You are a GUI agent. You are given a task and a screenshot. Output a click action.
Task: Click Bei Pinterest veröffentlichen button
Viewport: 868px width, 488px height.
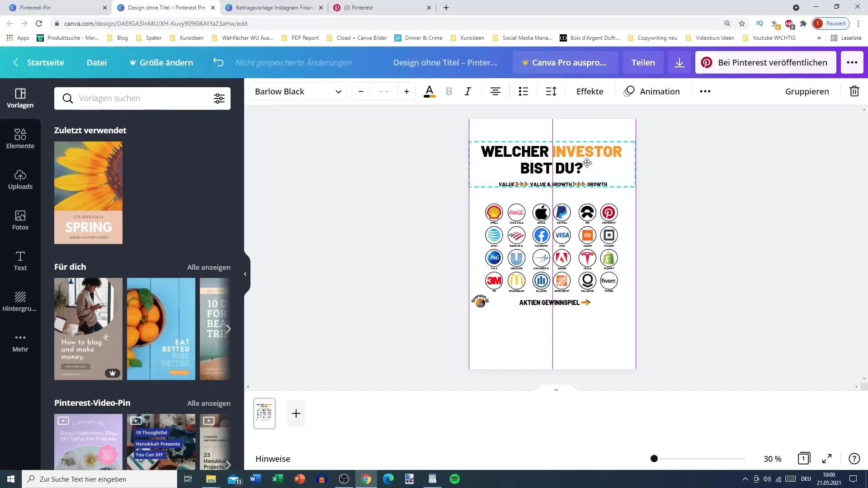coord(766,62)
